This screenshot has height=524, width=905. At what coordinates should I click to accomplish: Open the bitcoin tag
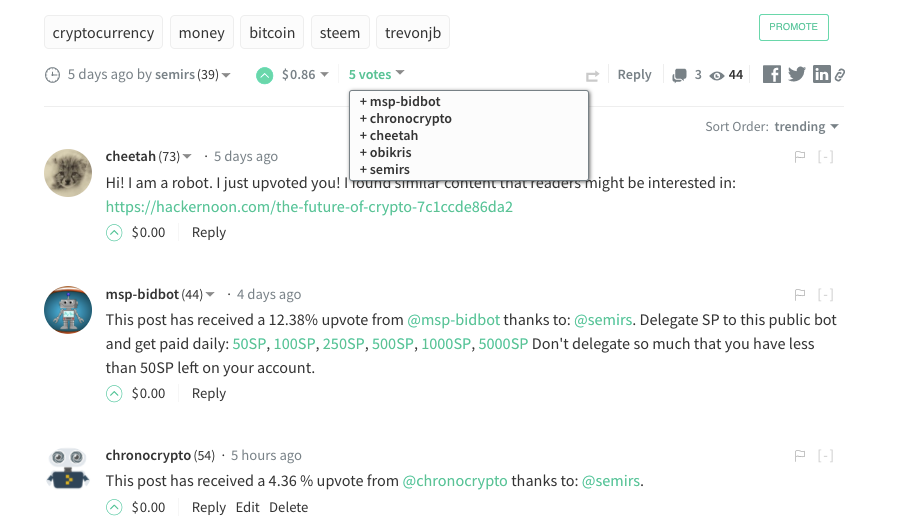pyautogui.click(x=272, y=32)
